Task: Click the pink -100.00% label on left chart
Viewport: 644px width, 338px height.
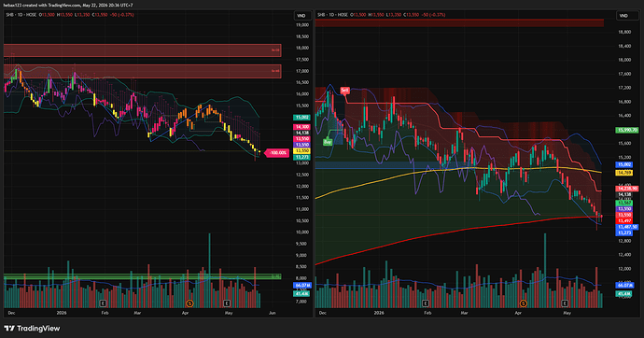Action: (x=277, y=153)
